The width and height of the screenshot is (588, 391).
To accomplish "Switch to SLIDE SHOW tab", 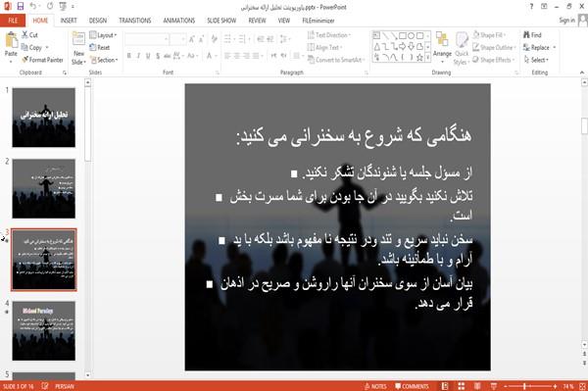I will point(221,21).
